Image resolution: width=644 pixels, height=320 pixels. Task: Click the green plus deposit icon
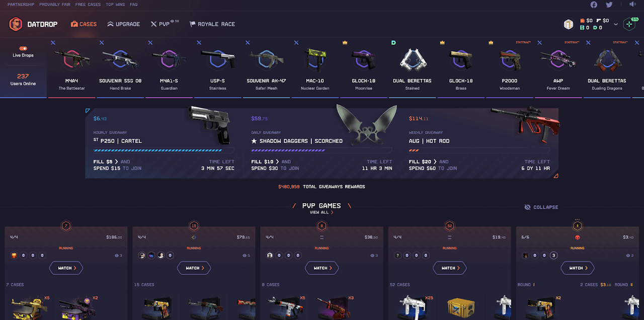[629, 24]
